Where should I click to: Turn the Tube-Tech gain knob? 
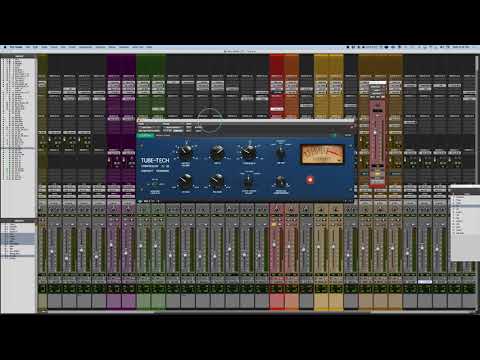point(185,152)
